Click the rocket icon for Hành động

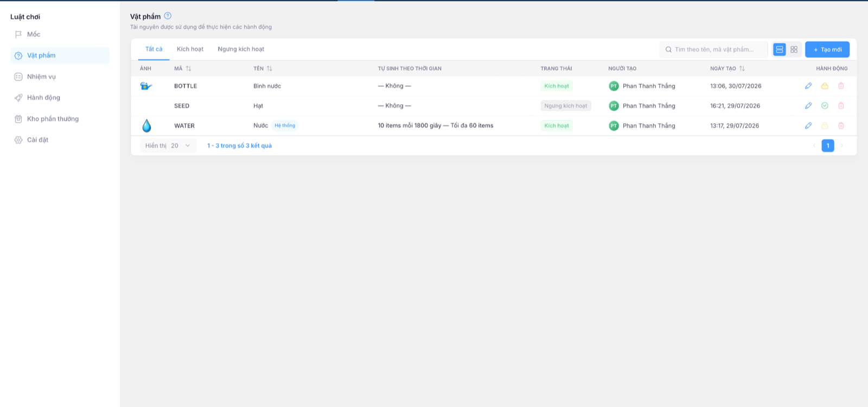(x=18, y=98)
